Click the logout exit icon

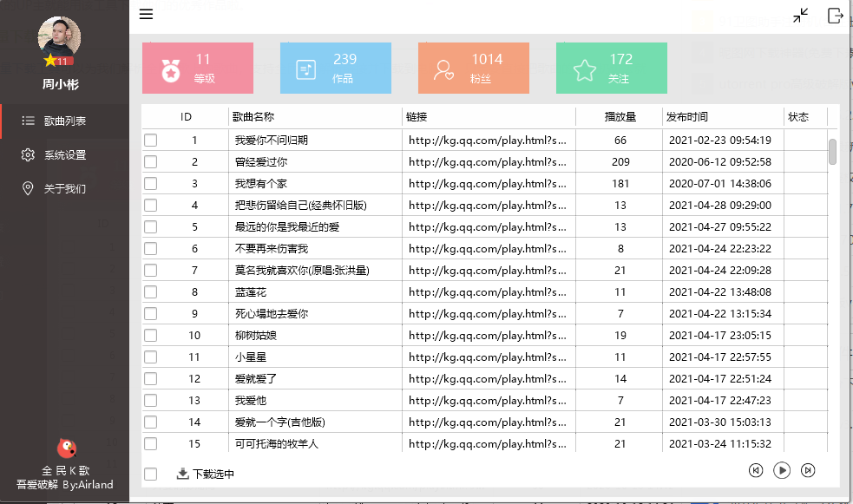pos(835,16)
